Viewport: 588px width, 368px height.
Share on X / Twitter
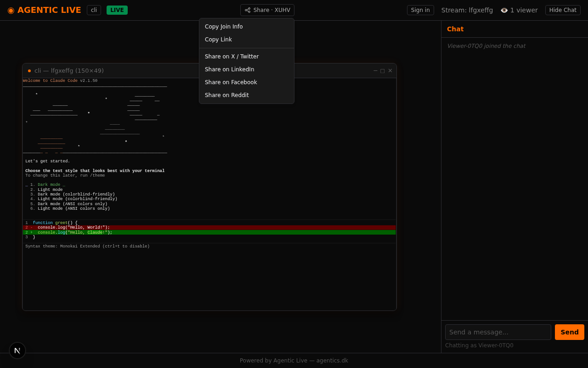pyautogui.click(x=232, y=57)
